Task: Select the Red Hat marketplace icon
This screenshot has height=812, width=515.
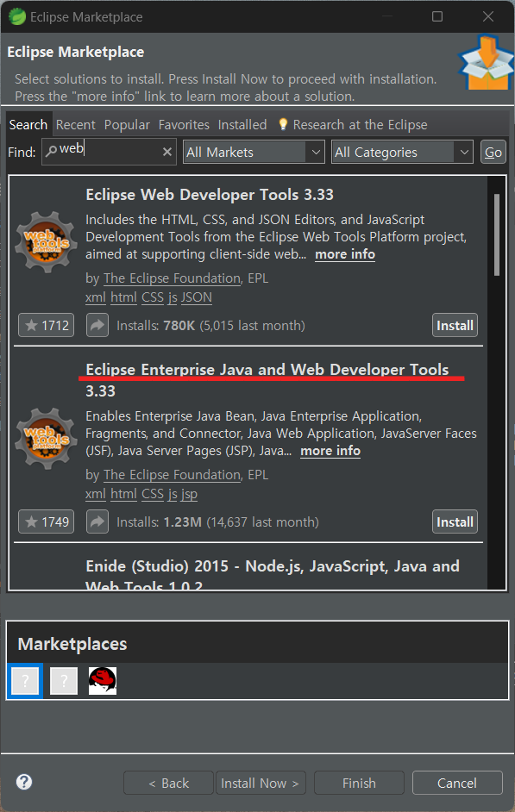Action: pos(103,680)
